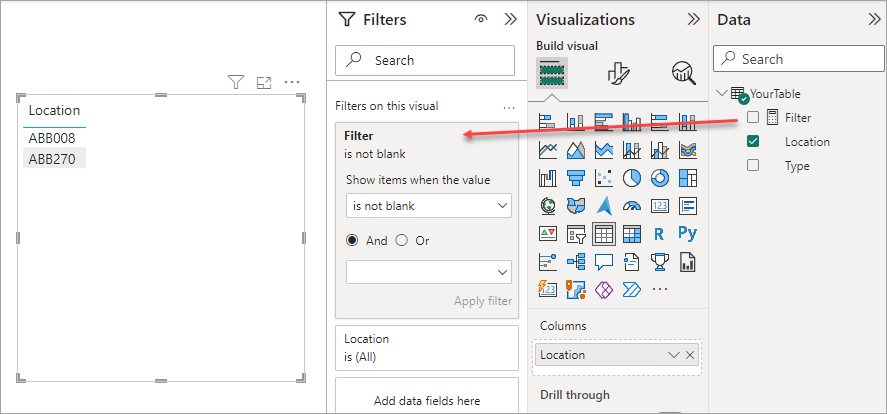Collapse the Filters pane
887x414 pixels.
[x=510, y=19]
